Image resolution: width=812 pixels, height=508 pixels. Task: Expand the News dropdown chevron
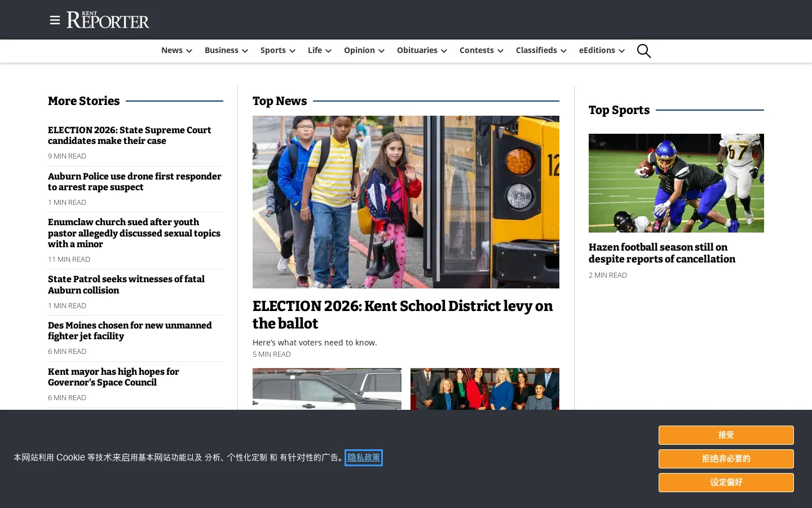tap(189, 51)
